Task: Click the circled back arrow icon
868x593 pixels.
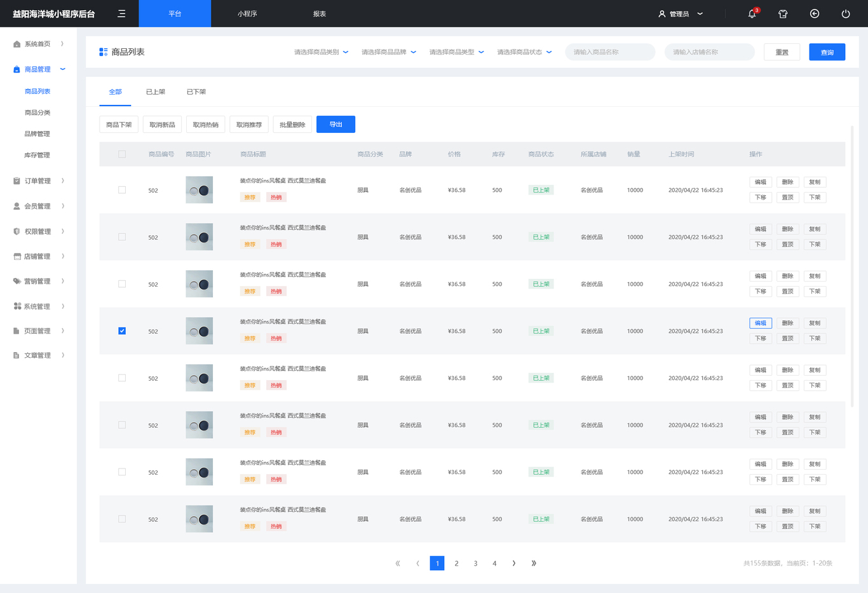Action: coord(815,14)
